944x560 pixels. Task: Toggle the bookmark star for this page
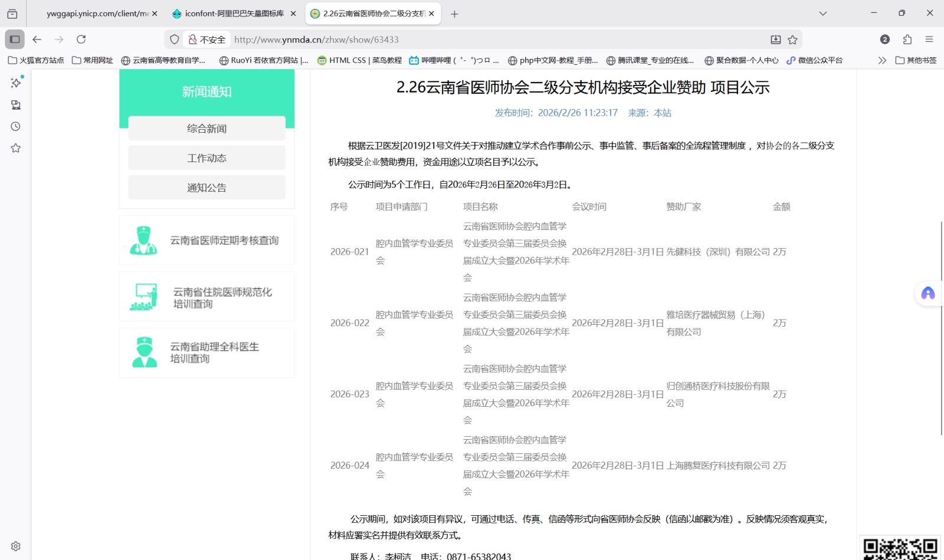(792, 39)
